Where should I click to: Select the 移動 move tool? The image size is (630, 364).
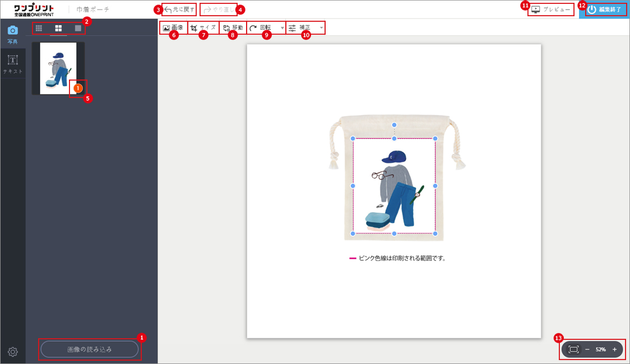(x=233, y=27)
